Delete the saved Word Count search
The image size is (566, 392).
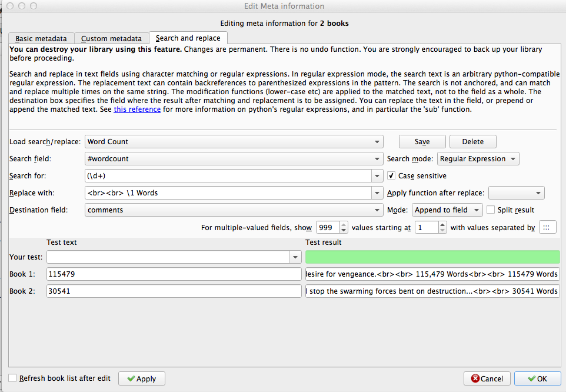(472, 142)
